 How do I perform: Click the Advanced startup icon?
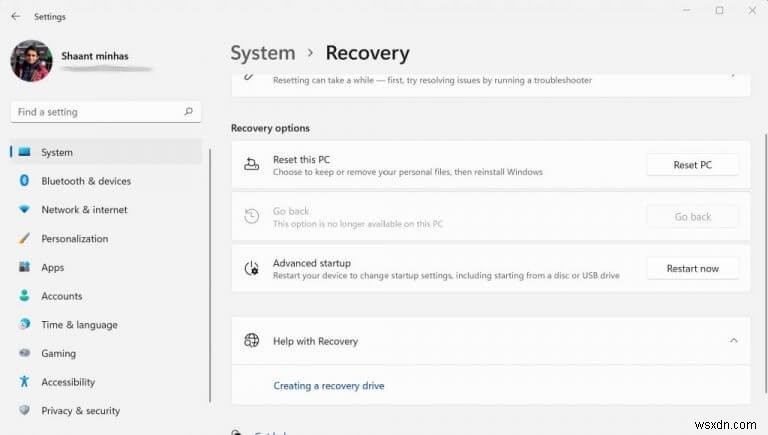click(251, 268)
